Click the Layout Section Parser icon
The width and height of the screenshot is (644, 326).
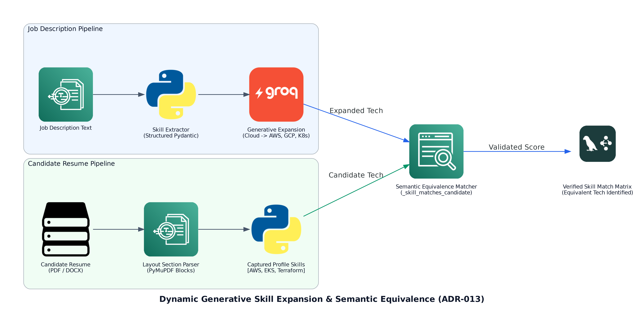click(171, 229)
